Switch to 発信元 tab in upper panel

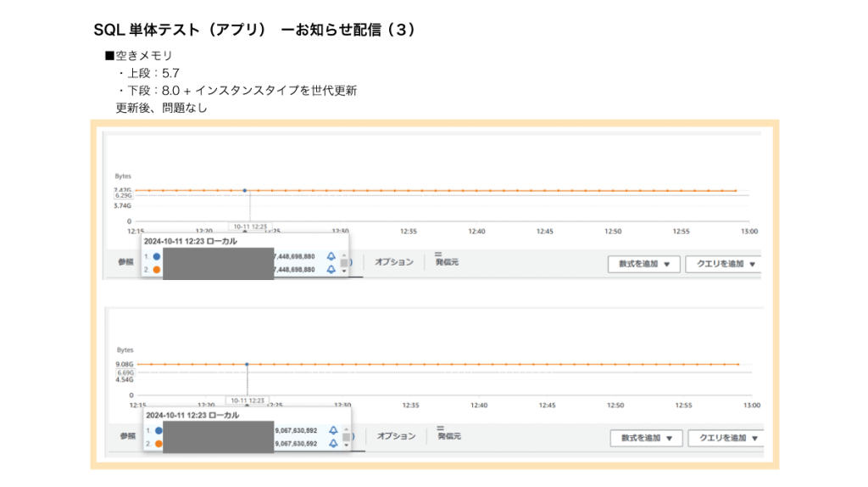[x=446, y=262]
